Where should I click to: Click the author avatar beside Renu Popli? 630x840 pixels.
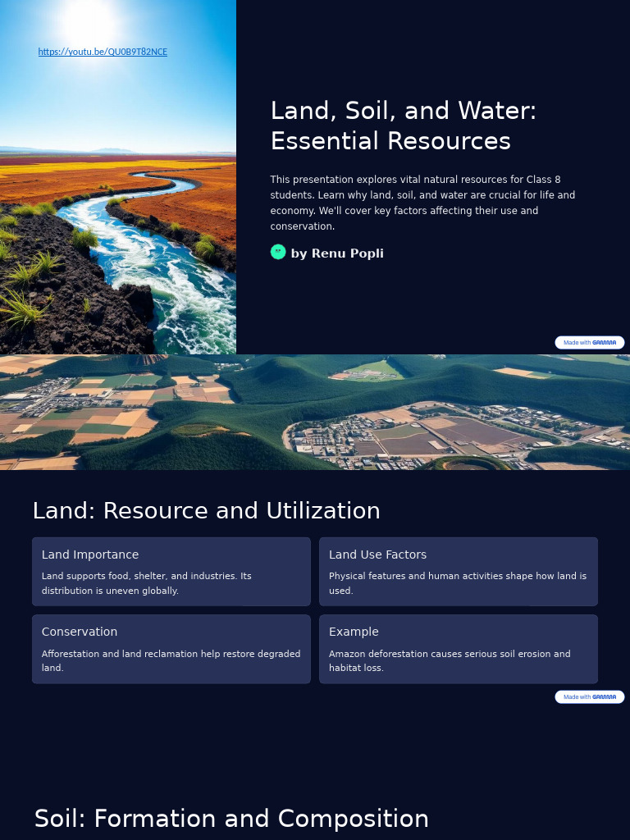278,252
